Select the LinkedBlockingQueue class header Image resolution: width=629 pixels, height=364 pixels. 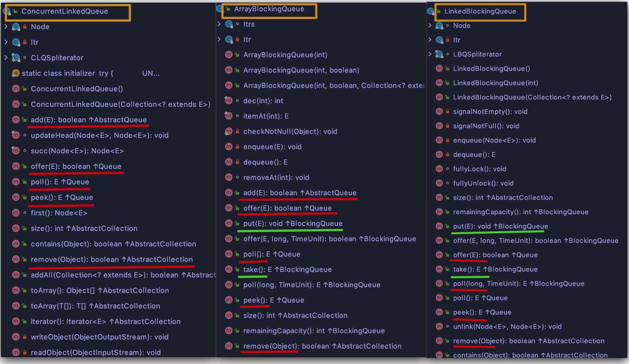pos(480,11)
